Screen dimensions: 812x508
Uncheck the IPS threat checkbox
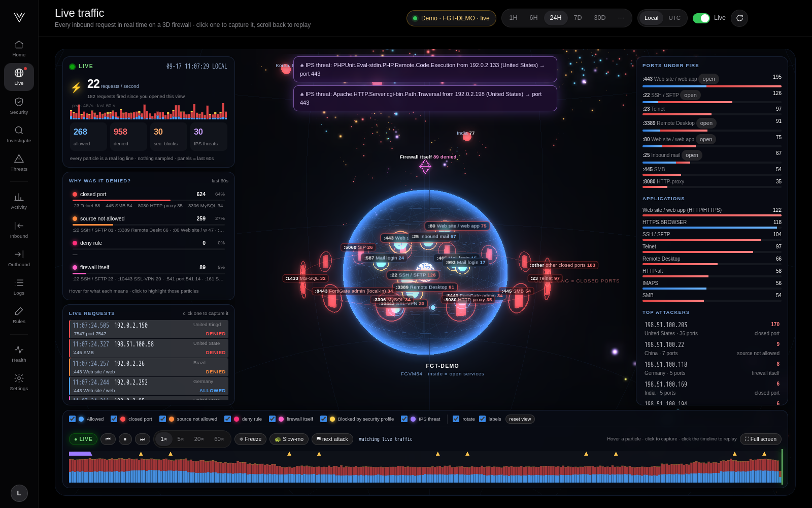(x=404, y=419)
